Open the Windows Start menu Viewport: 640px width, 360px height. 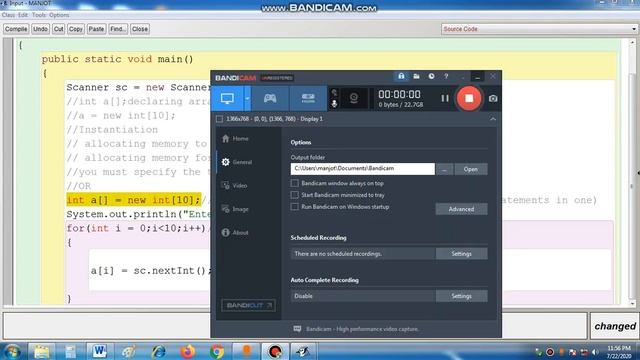(12, 351)
